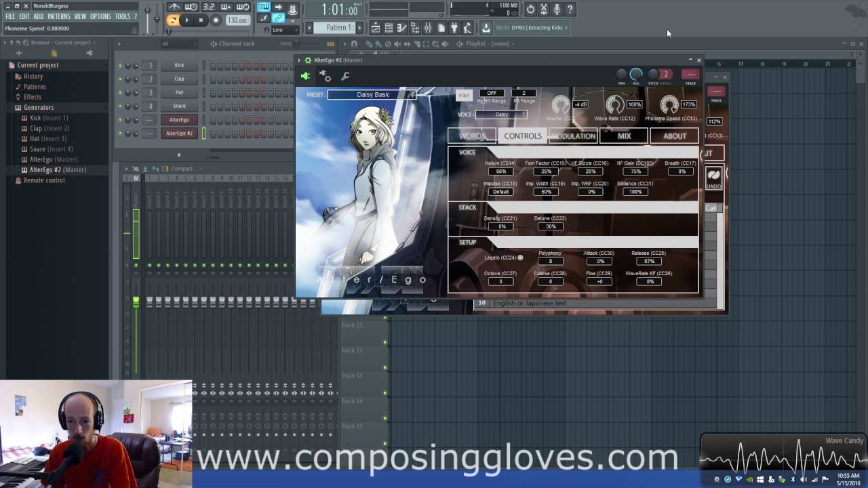Select AlterEgo #2 channel in rack

[179, 133]
